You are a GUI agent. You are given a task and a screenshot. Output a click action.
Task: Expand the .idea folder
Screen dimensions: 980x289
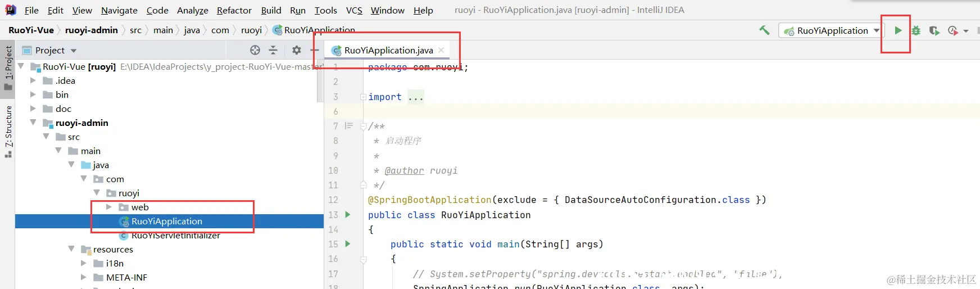tap(33, 80)
